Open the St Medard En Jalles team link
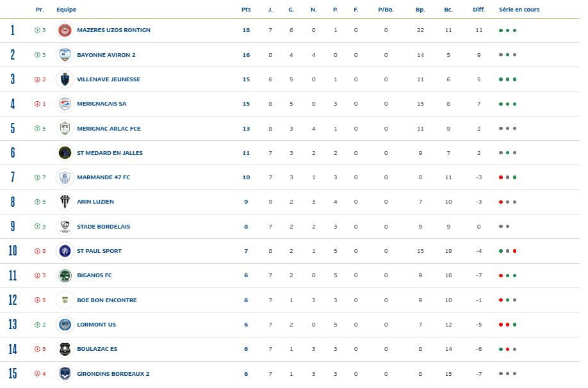 (x=110, y=153)
